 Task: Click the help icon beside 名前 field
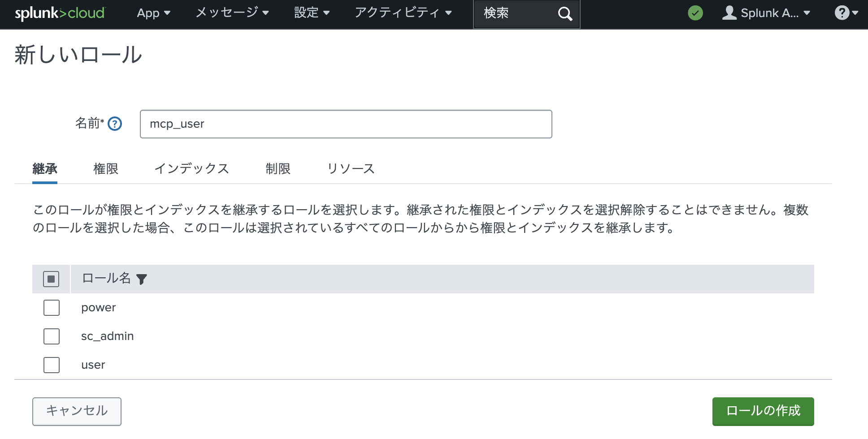(x=115, y=124)
